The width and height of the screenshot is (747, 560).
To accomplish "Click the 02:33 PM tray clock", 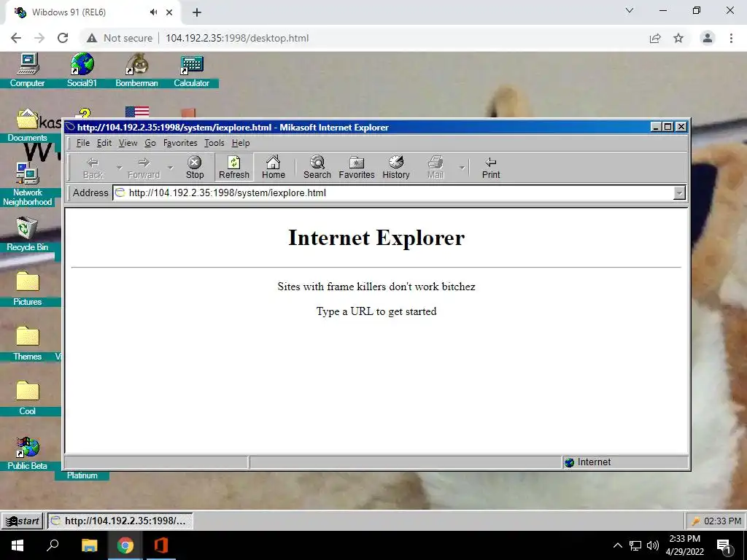I will pos(722,521).
